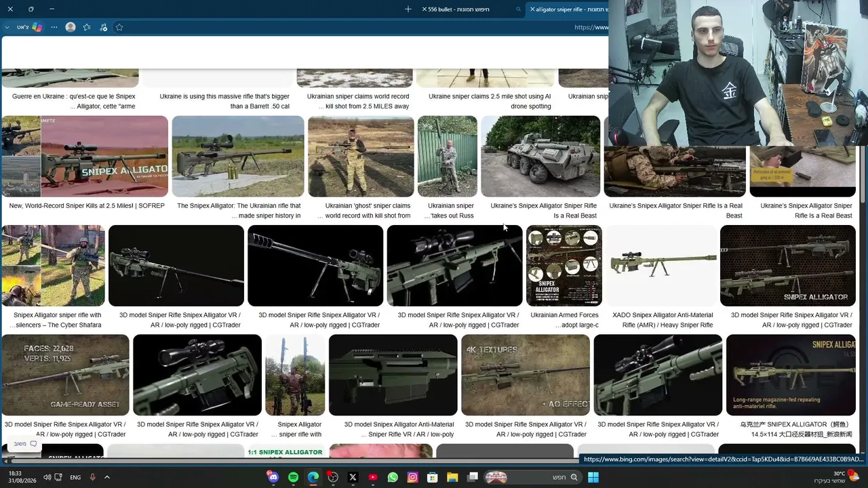Image resolution: width=868 pixels, height=488 pixels.
Task: Open the Feedback button at page bottom
Action: (x=26, y=444)
